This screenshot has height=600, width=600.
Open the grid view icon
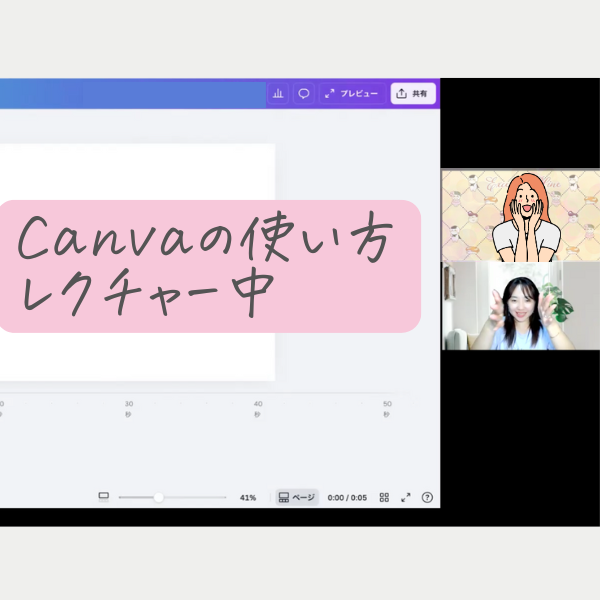point(384,497)
